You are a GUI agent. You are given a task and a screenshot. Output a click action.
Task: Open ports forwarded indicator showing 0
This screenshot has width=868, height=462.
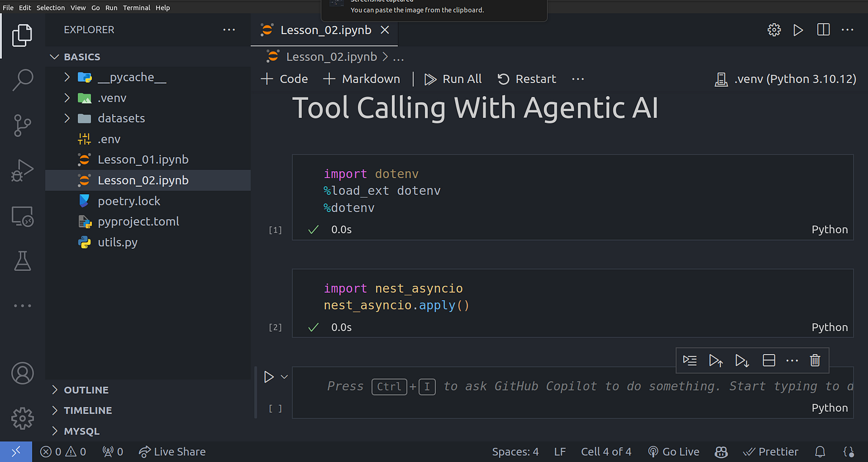[x=112, y=451]
